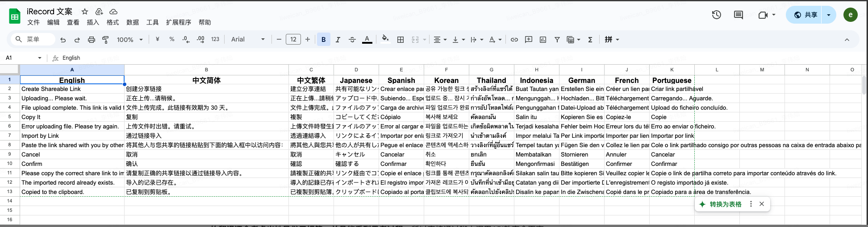Open the 编辑 menu

pyautogui.click(x=54, y=22)
